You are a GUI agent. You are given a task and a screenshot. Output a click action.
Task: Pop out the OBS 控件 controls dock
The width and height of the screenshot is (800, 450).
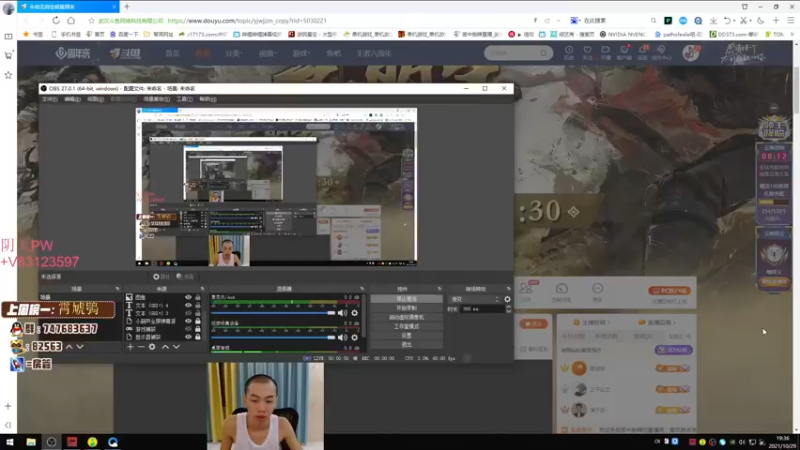[x=439, y=289]
